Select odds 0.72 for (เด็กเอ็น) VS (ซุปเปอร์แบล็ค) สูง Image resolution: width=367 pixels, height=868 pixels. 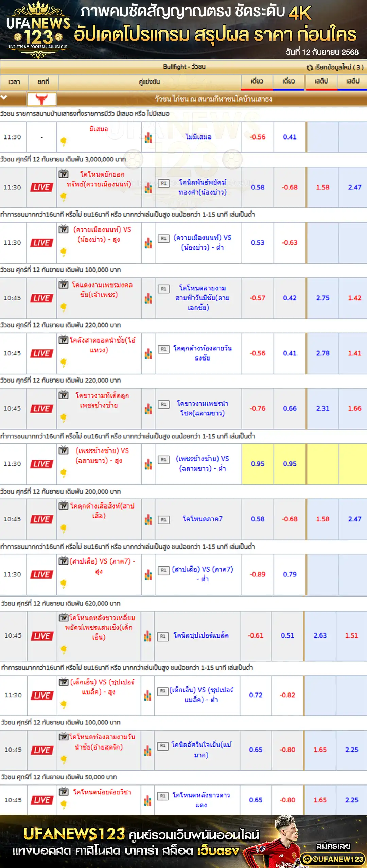point(256,695)
